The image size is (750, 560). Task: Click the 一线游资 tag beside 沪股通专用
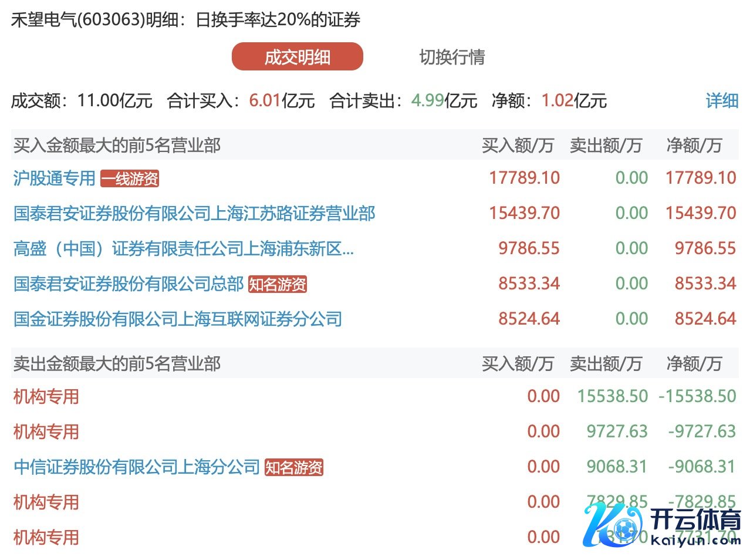(130, 178)
